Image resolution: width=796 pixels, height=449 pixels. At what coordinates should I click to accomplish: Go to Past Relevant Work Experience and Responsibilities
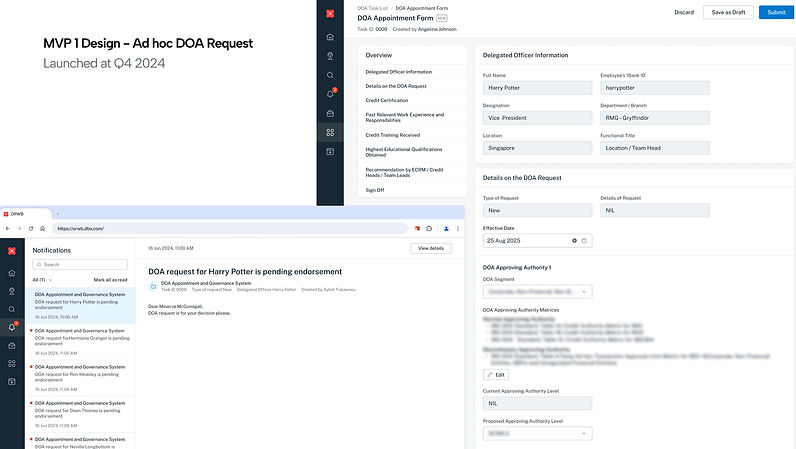(405, 117)
